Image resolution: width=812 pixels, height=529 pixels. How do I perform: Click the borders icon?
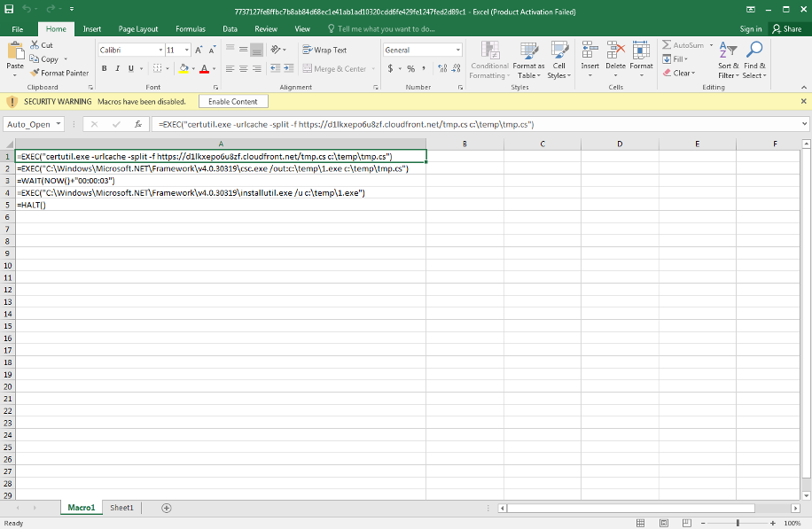pyautogui.click(x=158, y=68)
